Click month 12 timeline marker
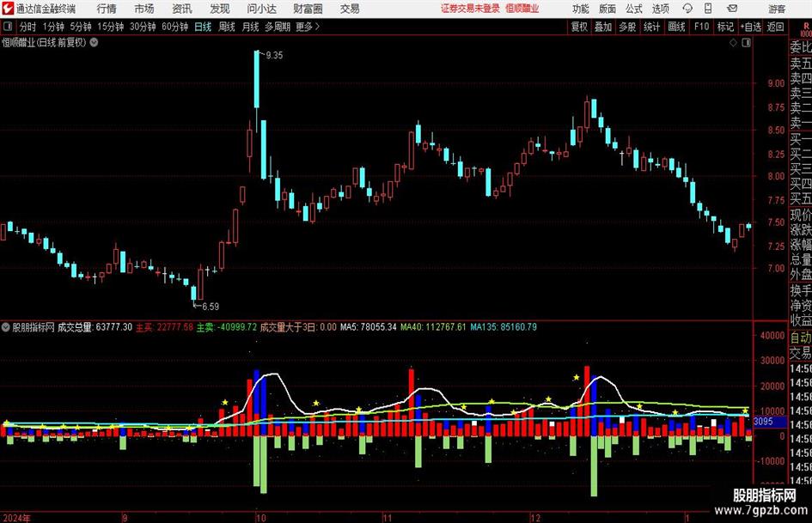Screen dimensions: 812x523 [535, 518]
